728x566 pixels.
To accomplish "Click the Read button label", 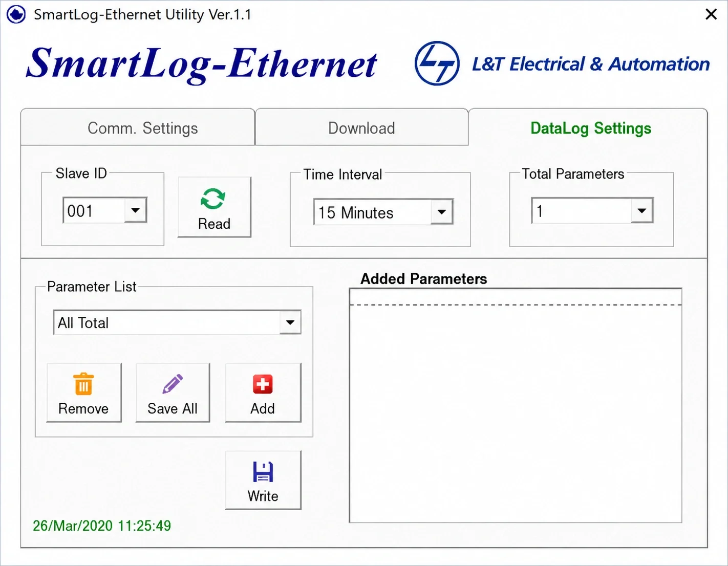I will [x=214, y=224].
